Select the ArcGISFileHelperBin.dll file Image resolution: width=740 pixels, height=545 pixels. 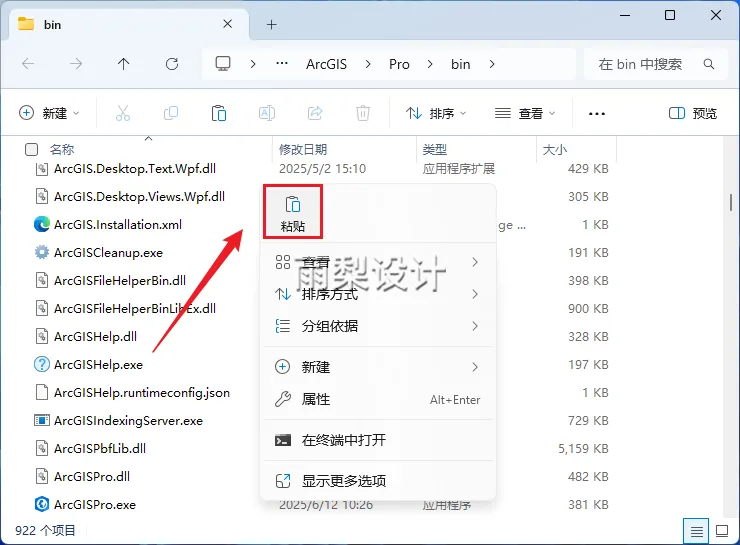tap(120, 280)
